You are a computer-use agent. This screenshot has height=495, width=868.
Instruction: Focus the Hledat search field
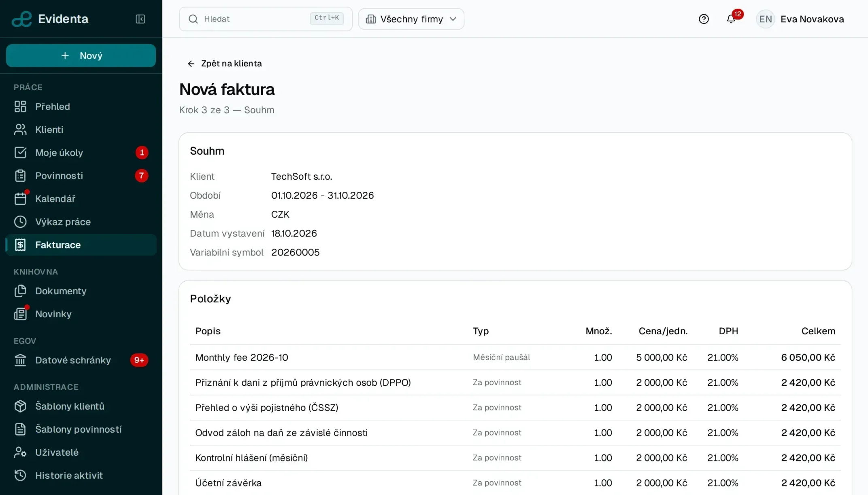click(x=266, y=19)
